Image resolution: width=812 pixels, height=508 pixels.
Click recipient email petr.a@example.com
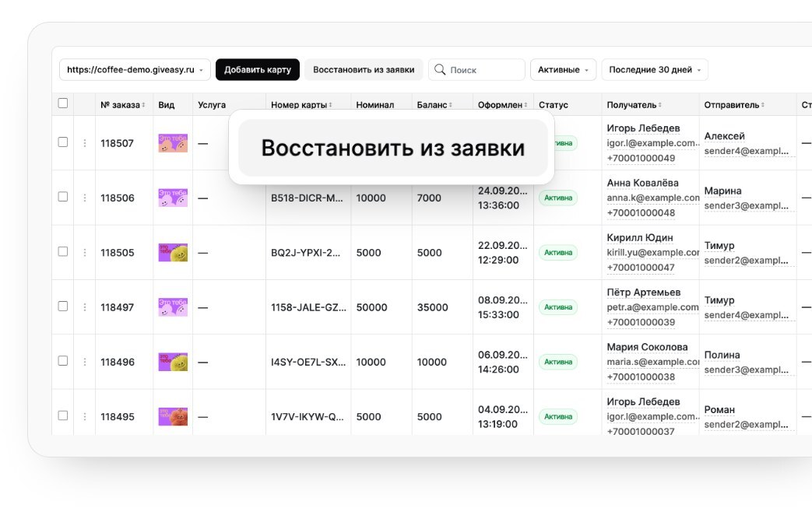pyautogui.click(x=652, y=307)
